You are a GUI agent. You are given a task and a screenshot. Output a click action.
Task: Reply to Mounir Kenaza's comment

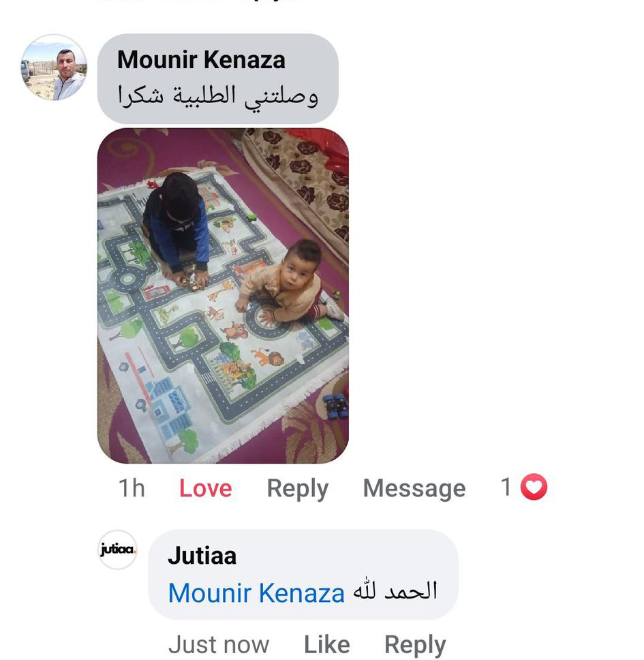pos(297,489)
